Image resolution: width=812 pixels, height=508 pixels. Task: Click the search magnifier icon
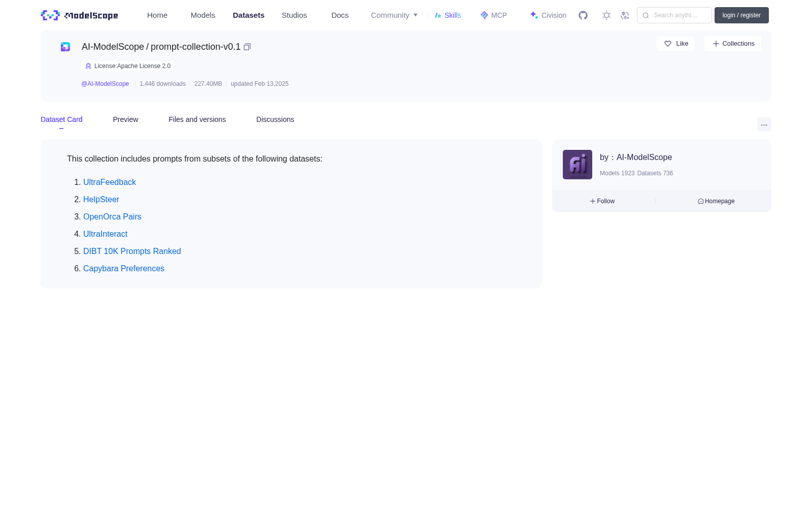[x=646, y=15]
